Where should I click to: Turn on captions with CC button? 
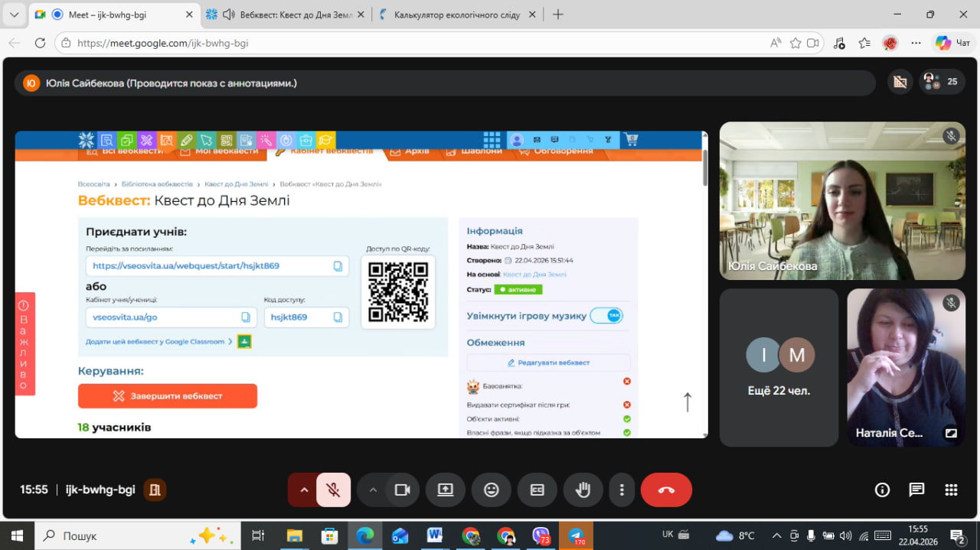[x=537, y=490]
